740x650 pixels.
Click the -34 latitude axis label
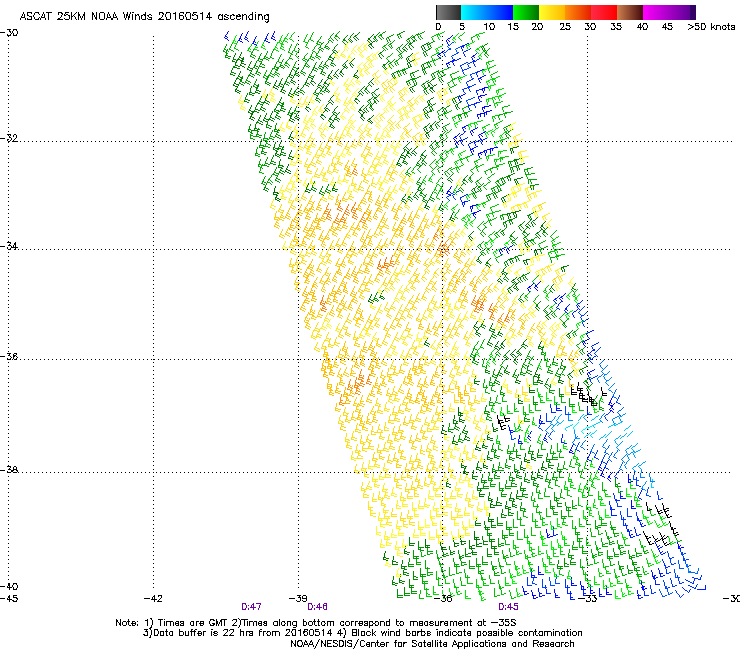click(x=9, y=246)
